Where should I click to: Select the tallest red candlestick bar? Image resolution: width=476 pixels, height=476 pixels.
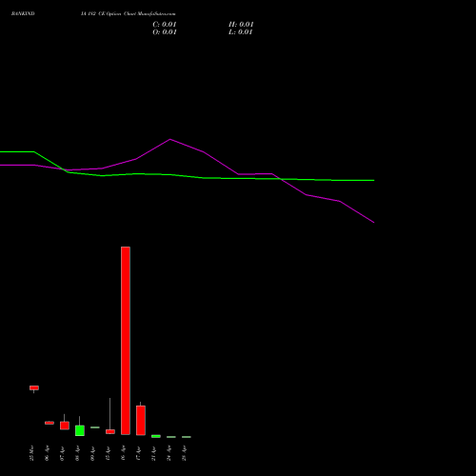pyautogui.click(x=126, y=341)
